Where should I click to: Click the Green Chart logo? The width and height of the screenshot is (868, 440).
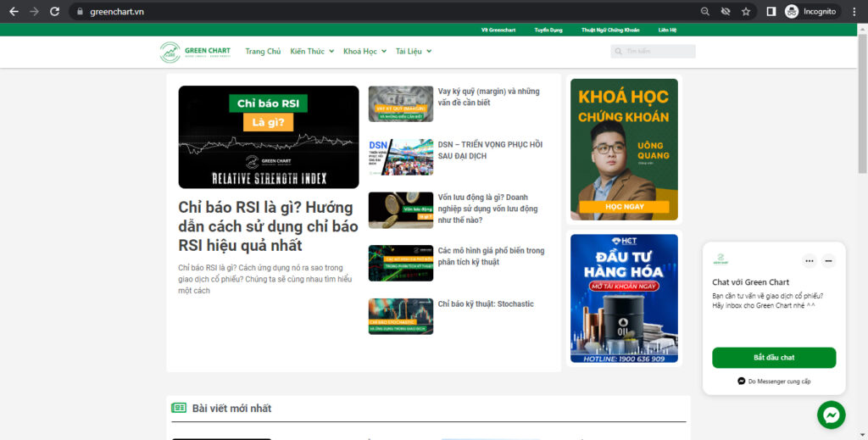click(x=196, y=52)
